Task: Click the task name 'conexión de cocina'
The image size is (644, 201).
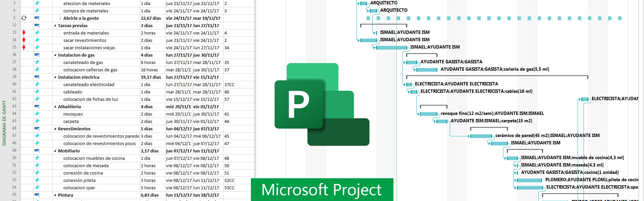Action: [83, 173]
